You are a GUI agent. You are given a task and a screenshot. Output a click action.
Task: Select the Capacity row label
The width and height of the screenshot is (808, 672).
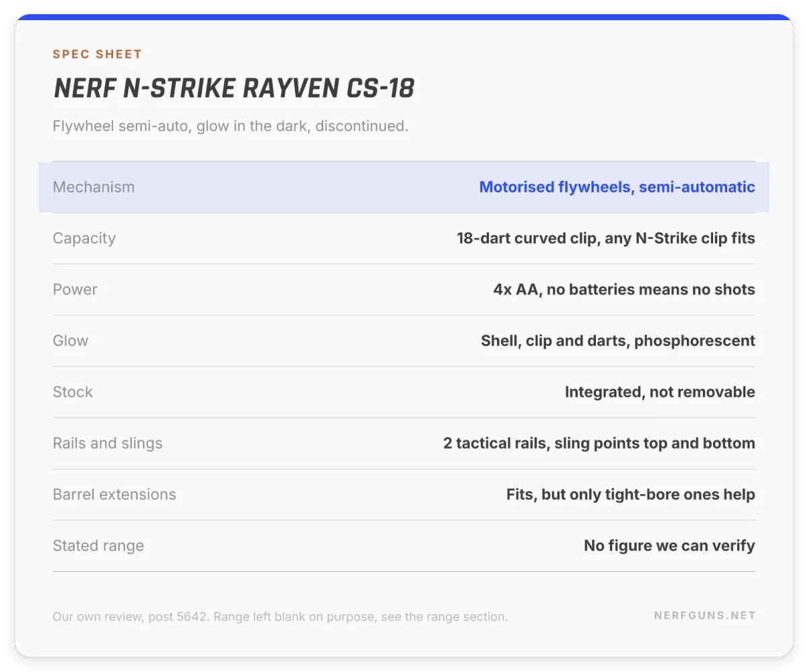(84, 238)
